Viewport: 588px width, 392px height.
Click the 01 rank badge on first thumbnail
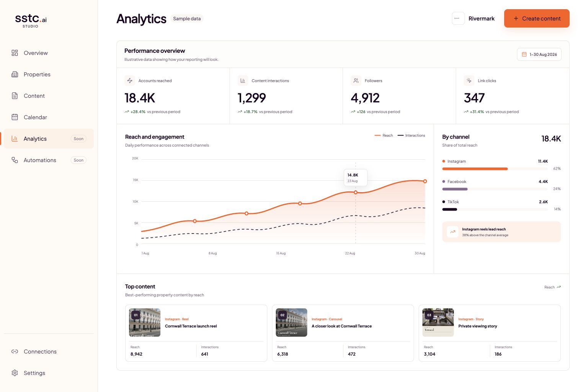tap(136, 315)
